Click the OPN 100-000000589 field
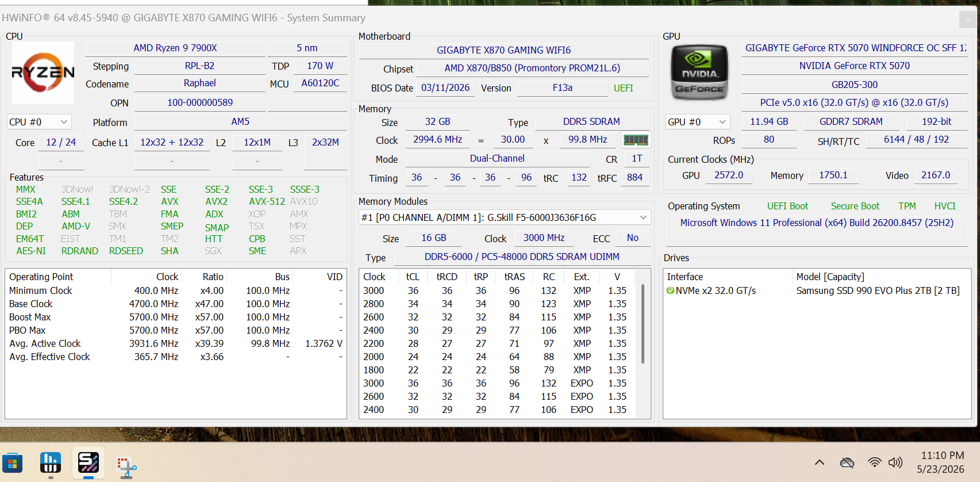The height and width of the screenshot is (482, 980). pos(199,103)
